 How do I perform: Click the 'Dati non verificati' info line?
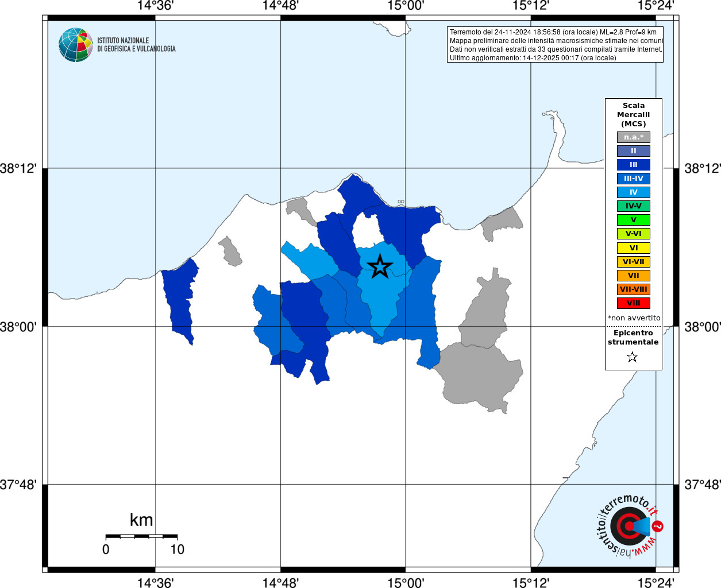point(556,49)
